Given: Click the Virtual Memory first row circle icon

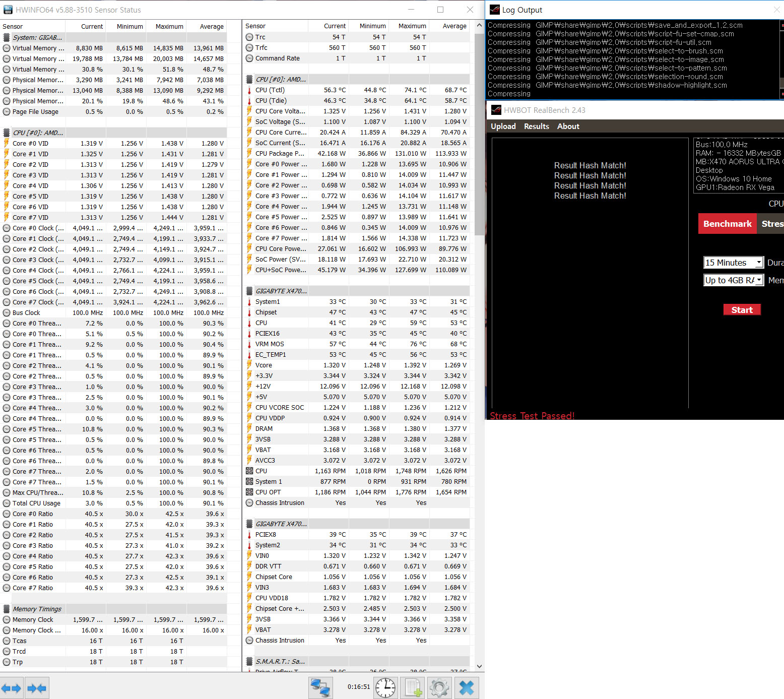Looking at the screenshot, I should tap(7, 48).
